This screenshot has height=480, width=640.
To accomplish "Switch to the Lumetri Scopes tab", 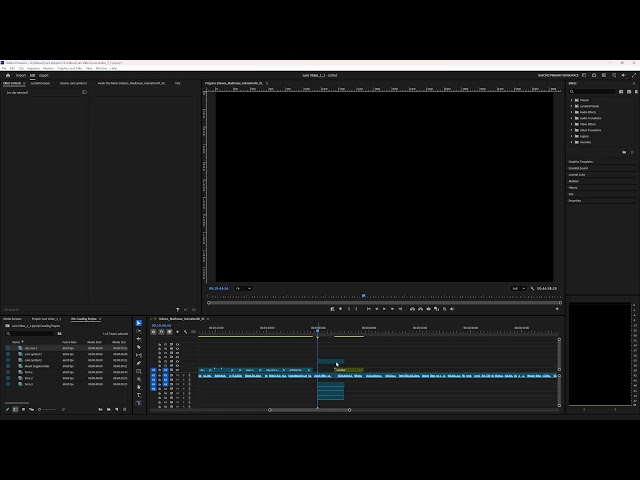I will tap(40, 83).
